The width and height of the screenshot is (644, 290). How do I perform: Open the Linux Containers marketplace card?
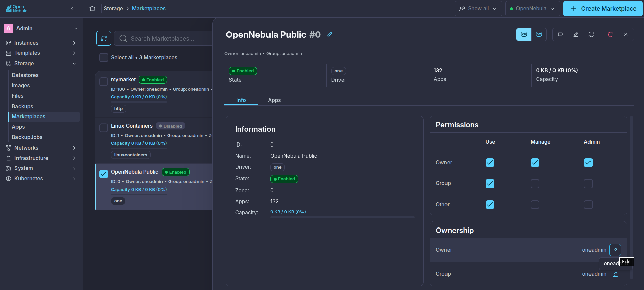pyautogui.click(x=154, y=140)
